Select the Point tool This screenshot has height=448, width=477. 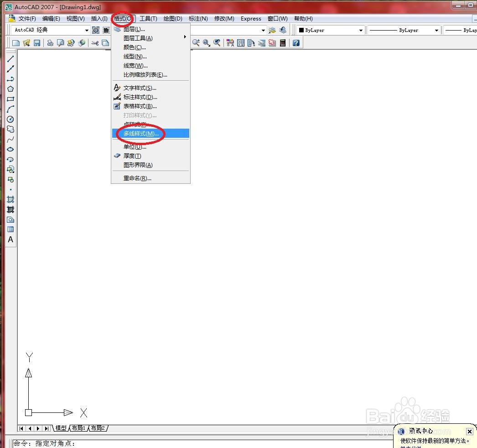point(10,189)
